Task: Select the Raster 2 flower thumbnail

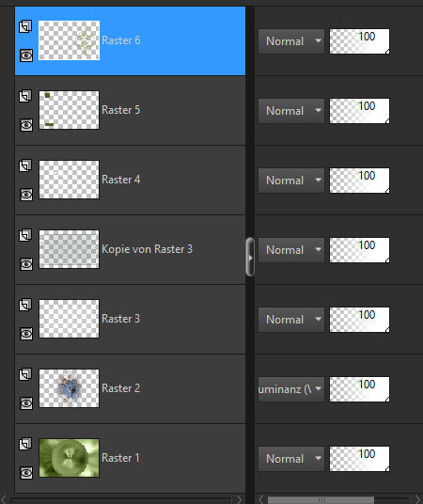Action: tap(70, 388)
